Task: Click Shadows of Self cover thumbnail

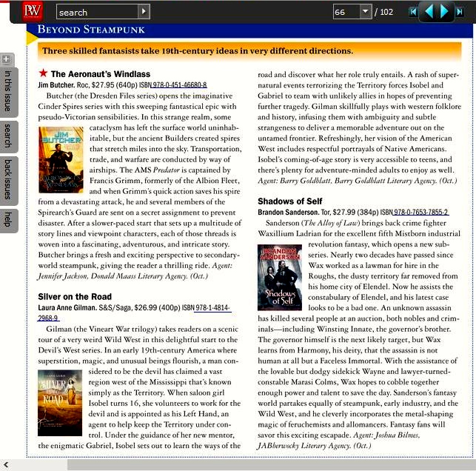Action: coord(280,277)
